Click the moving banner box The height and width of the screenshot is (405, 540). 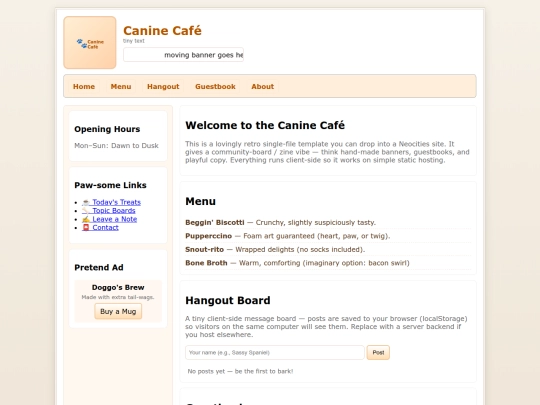[184, 55]
